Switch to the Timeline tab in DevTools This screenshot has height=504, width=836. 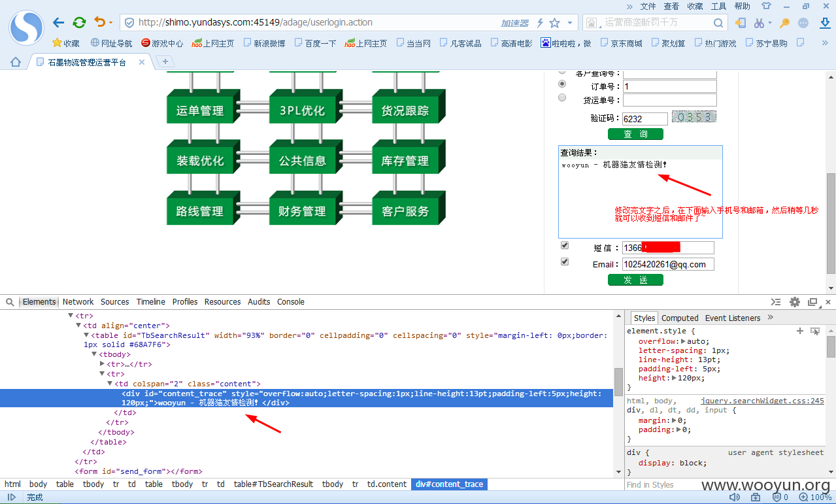(151, 302)
